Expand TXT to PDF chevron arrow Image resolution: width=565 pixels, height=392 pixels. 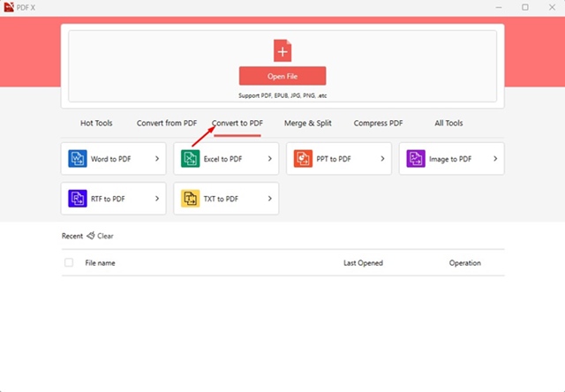[x=270, y=199]
